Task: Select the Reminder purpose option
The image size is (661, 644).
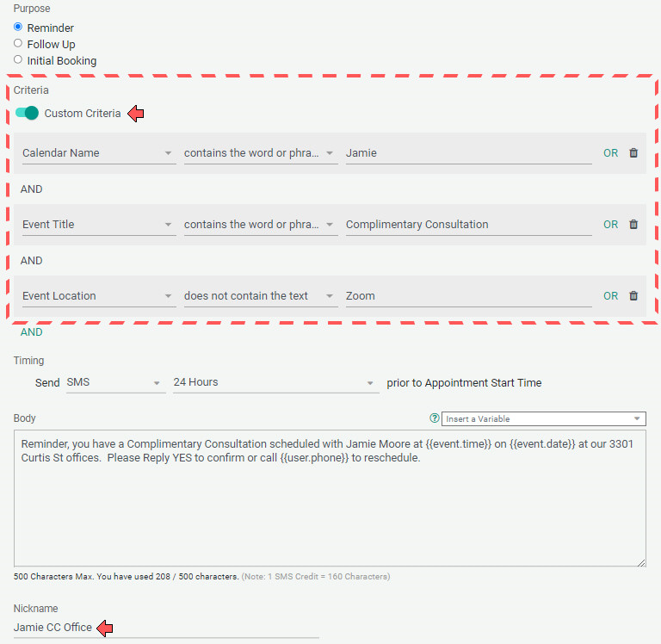Action: 18,27
